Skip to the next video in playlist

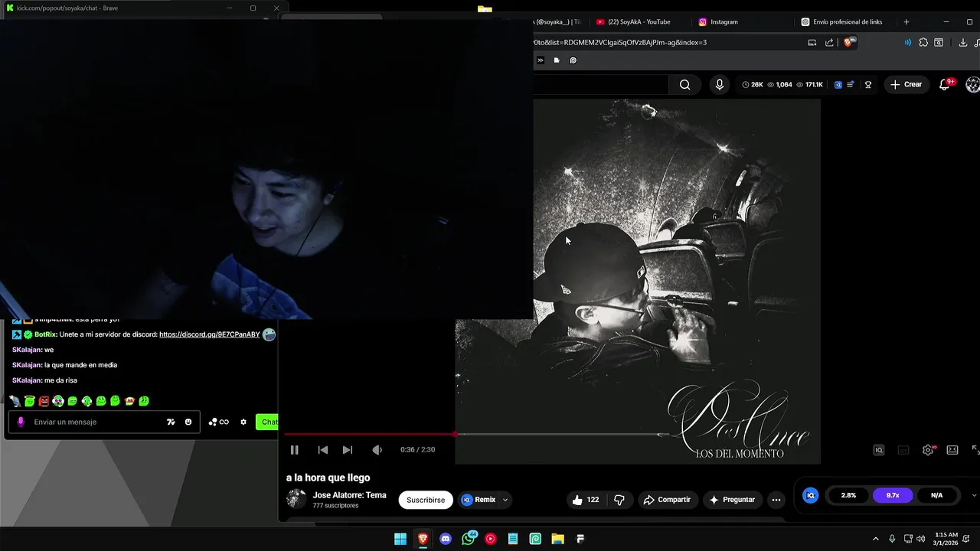tap(348, 450)
